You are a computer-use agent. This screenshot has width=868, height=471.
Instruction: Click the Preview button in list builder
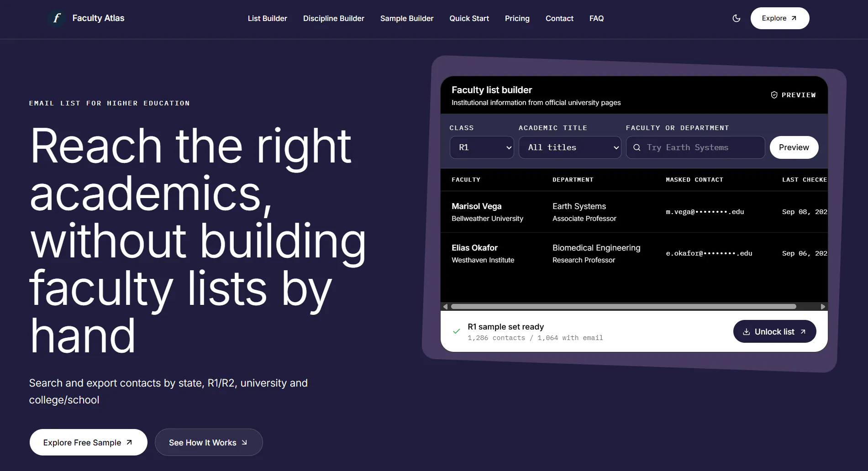pos(794,147)
